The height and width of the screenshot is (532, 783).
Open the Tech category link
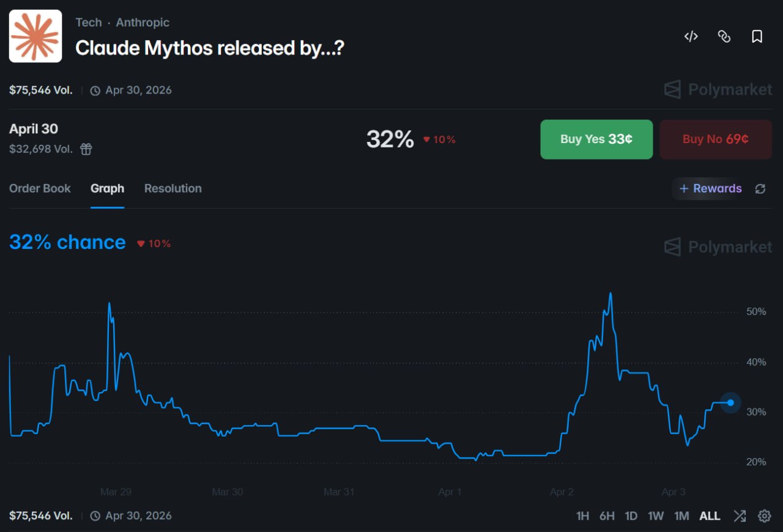pyautogui.click(x=88, y=23)
